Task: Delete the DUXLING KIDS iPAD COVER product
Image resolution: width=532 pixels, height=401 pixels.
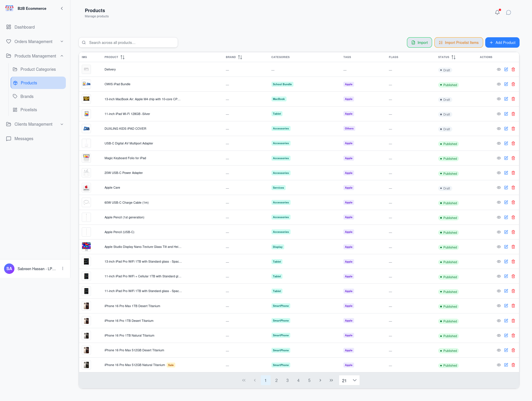Action: (513, 129)
